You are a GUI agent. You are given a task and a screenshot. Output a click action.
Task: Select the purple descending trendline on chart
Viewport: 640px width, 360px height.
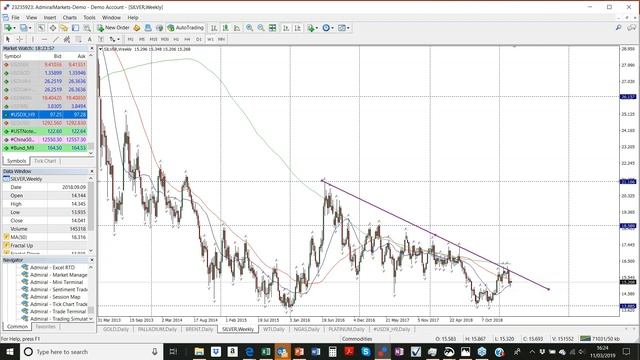click(x=435, y=235)
